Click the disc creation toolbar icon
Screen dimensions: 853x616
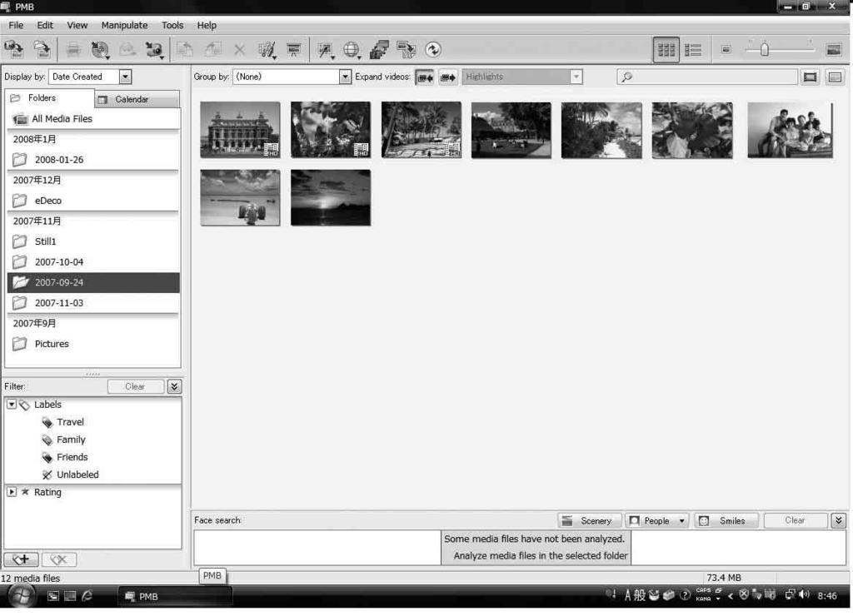[100, 49]
